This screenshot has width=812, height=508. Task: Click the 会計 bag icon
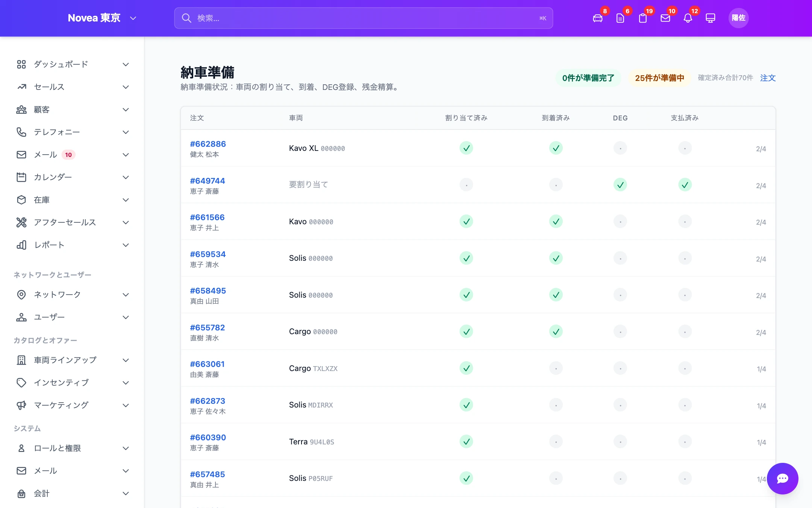click(21, 493)
